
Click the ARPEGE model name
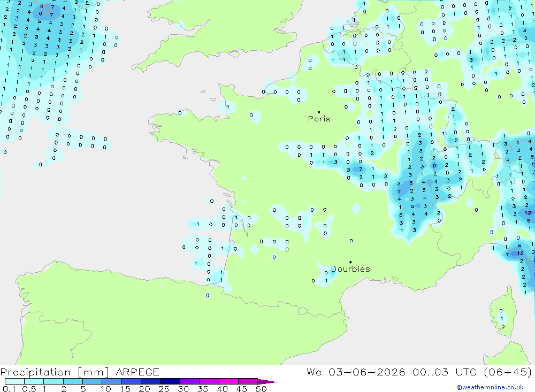coord(137,372)
